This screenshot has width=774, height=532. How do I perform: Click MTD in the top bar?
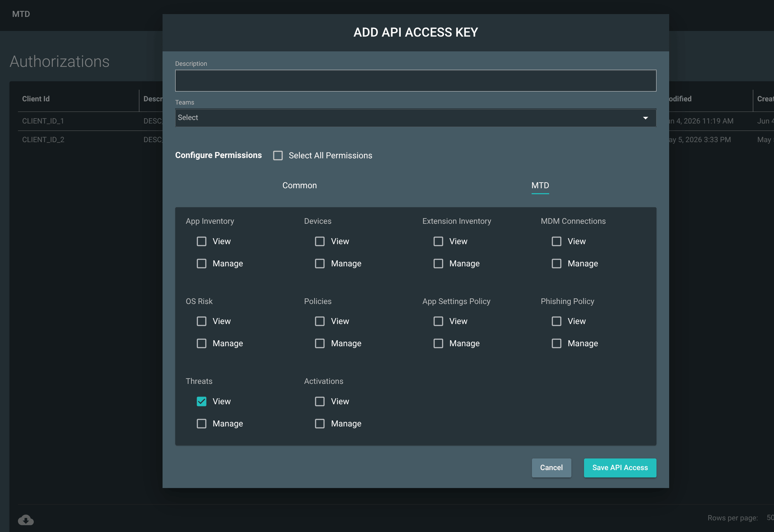pos(21,14)
